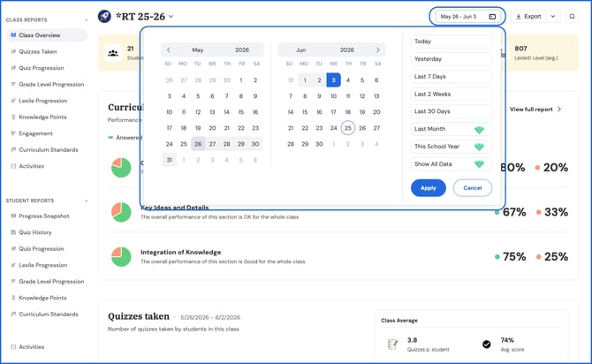
Task: Select the This School Year preset
Action: tap(452, 147)
